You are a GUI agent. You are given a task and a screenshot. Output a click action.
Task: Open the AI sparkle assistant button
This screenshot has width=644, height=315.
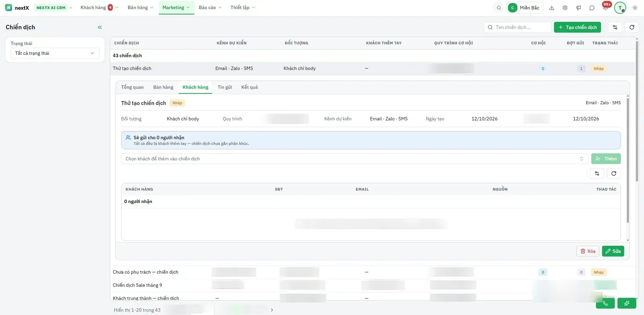pos(627,303)
